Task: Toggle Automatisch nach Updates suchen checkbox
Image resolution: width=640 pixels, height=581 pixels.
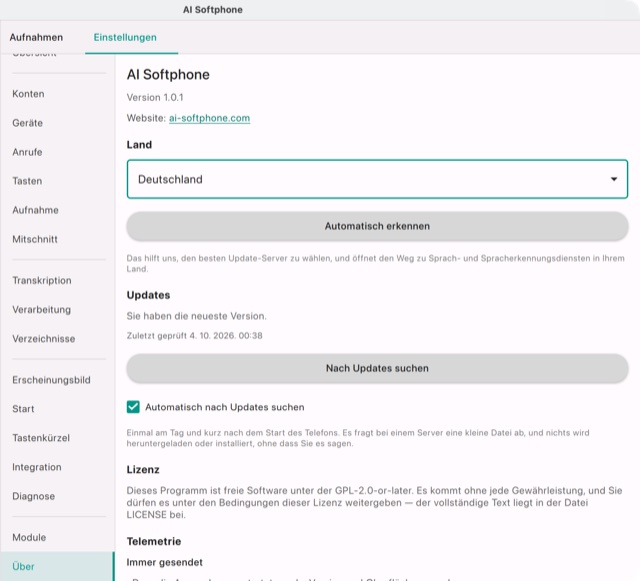Action: pos(133,407)
